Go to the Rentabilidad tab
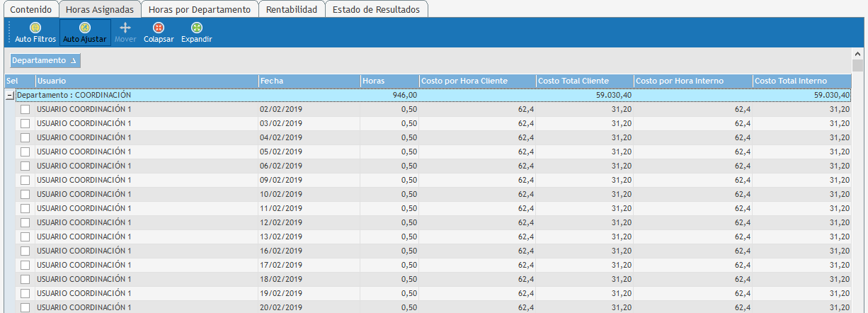Screen dimensions: 868x313 pos(292,10)
